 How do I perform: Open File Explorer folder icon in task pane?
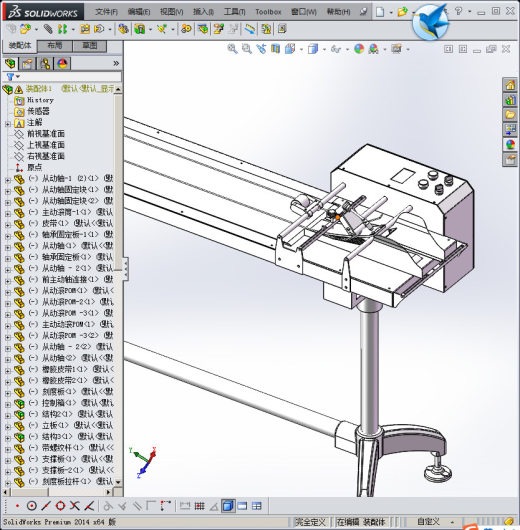pyautogui.click(x=510, y=115)
